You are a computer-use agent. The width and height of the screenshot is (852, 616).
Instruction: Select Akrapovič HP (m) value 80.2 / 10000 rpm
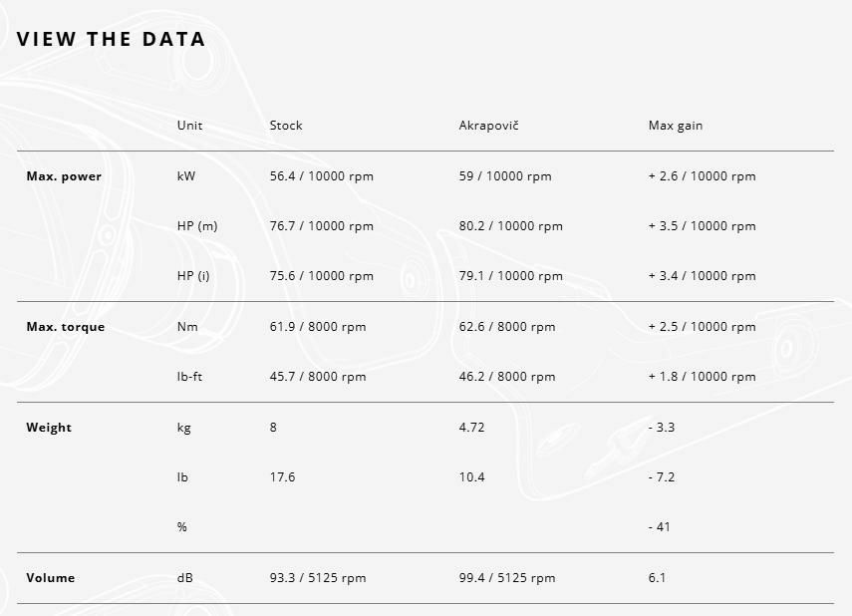coord(510,226)
